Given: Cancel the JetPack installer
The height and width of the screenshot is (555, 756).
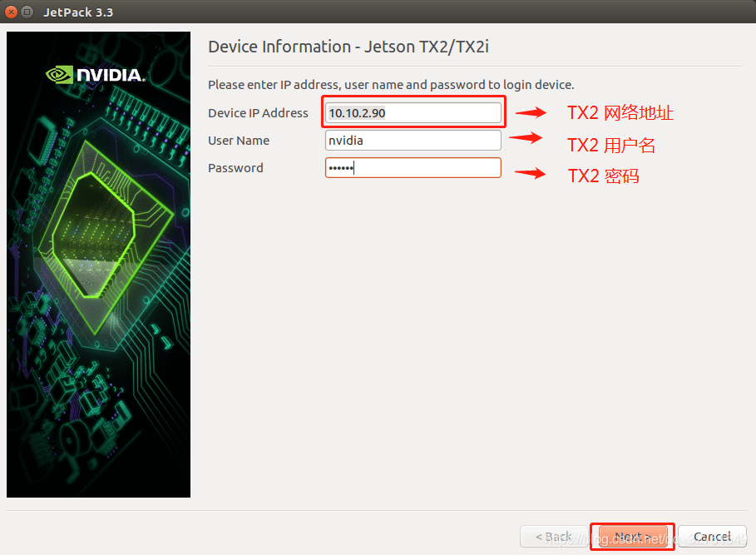Looking at the screenshot, I should tap(712, 537).
